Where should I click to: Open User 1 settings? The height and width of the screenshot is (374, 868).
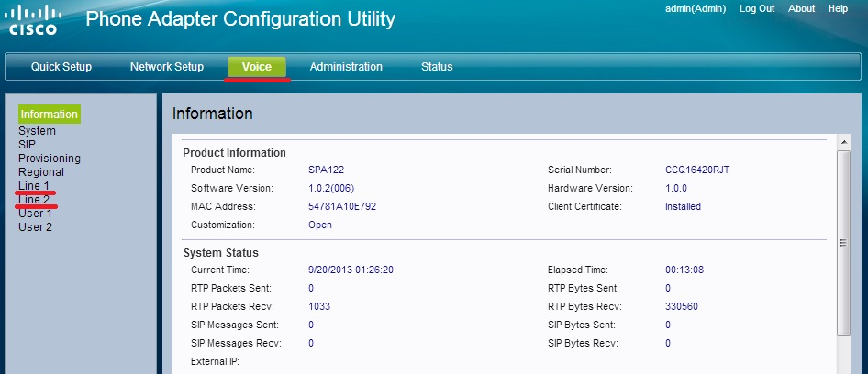35,214
